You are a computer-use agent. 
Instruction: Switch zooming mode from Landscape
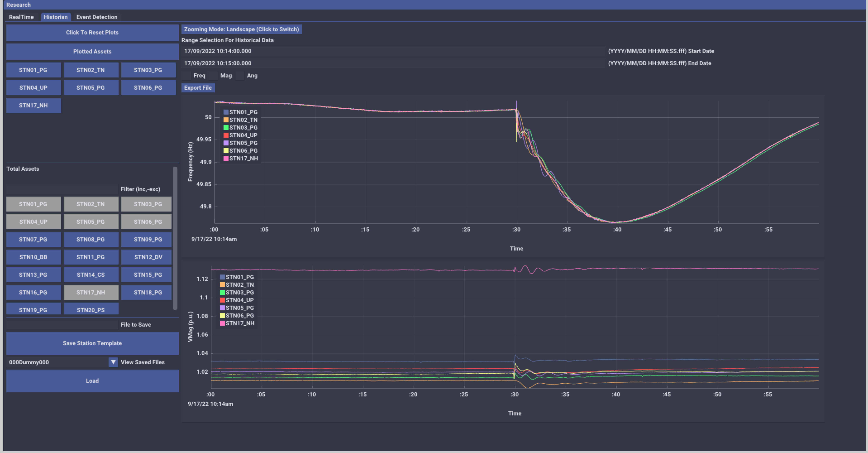(x=241, y=29)
